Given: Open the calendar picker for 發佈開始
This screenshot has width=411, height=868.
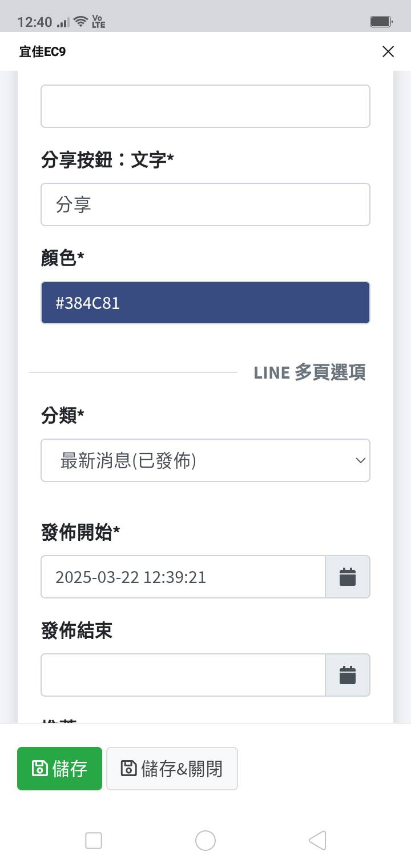Looking at the screenshot, I should 348,577.
